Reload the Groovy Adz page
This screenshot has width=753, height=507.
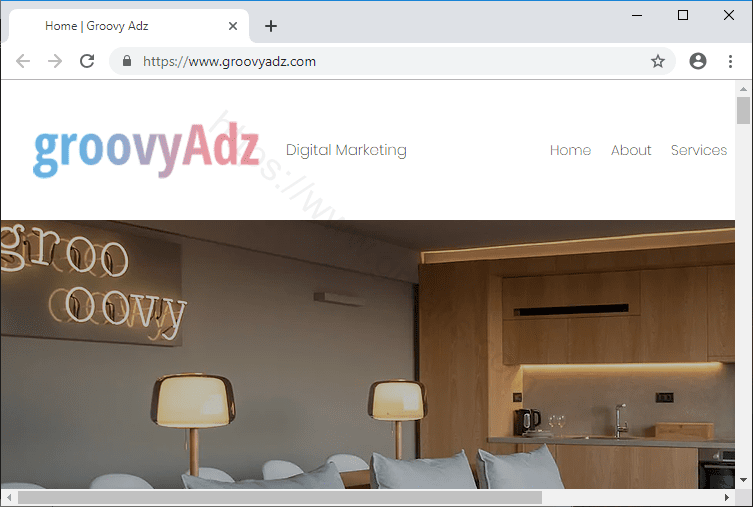(87, 61)
